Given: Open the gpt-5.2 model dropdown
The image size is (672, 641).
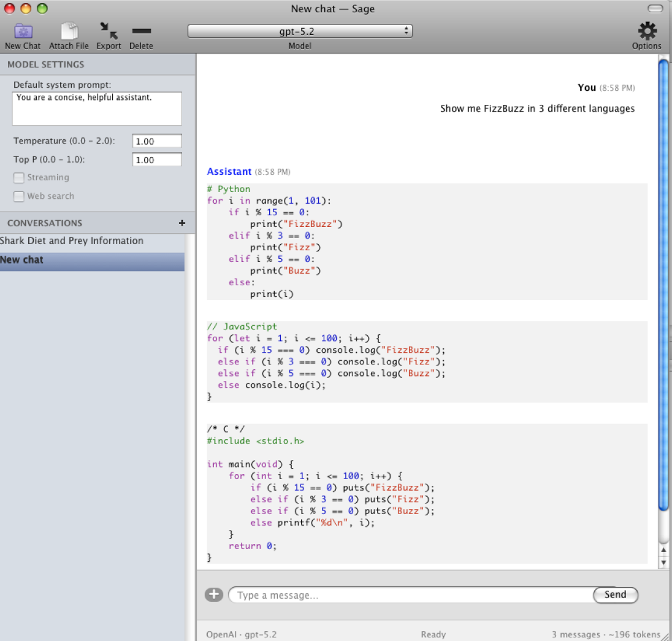Looking at the screenshot, I should [300, 31].
